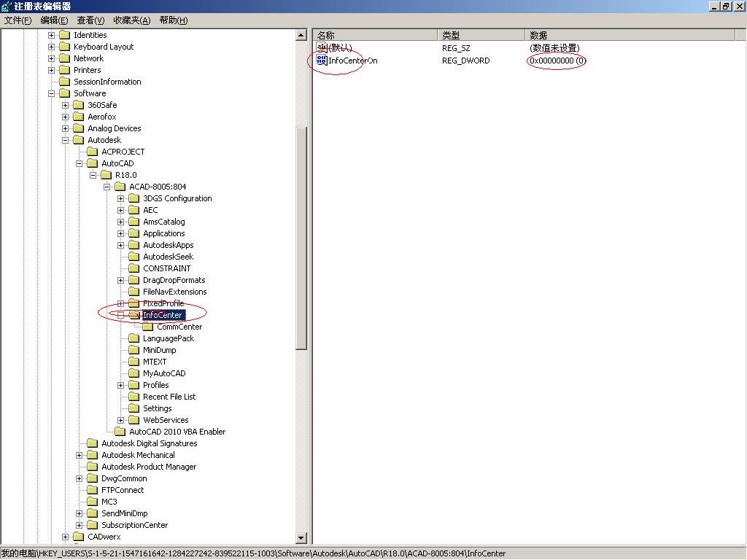Expand the 3DGS Configuration key
747x560 pixels.
121,198
